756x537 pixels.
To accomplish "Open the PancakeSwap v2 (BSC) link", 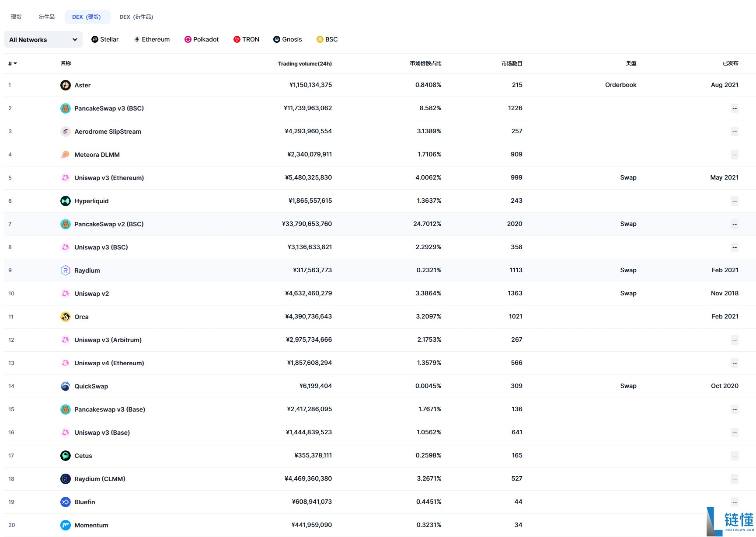I will (109, 224).
